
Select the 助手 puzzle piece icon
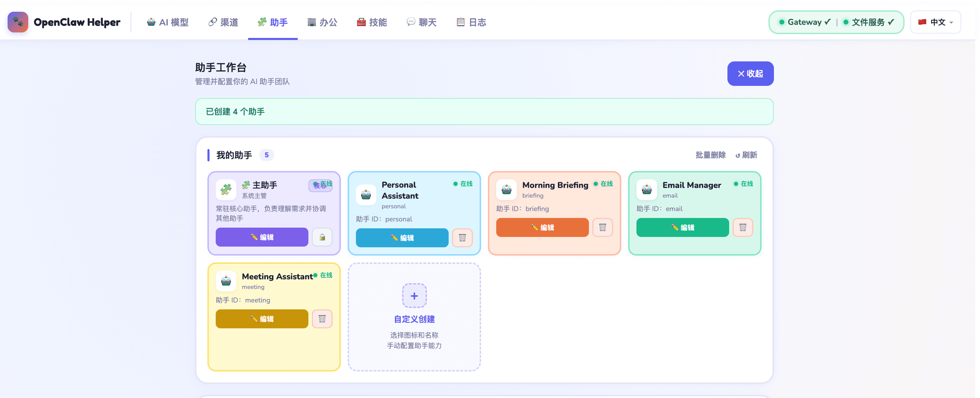click(x=262, y=22)
